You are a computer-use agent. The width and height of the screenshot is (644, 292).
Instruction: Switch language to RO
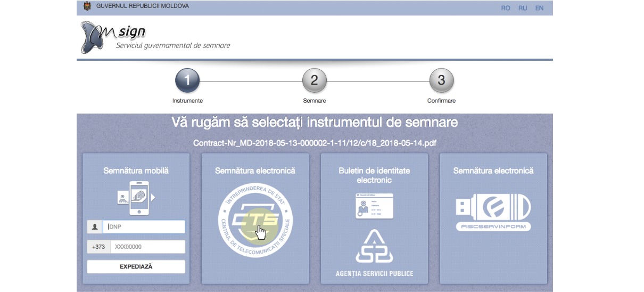point(506,8)
